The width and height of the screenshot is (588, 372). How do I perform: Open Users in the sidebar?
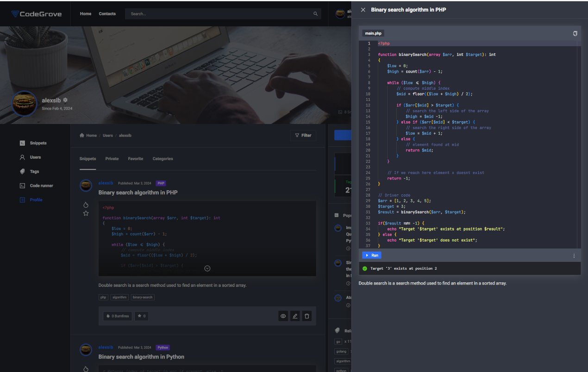click(x=35, y=157)
